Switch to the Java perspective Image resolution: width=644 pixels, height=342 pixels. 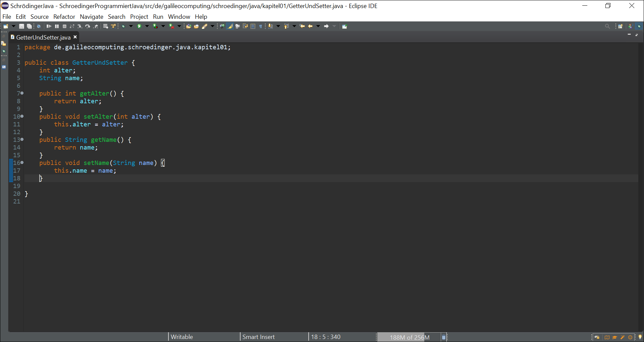pos(630,26)
